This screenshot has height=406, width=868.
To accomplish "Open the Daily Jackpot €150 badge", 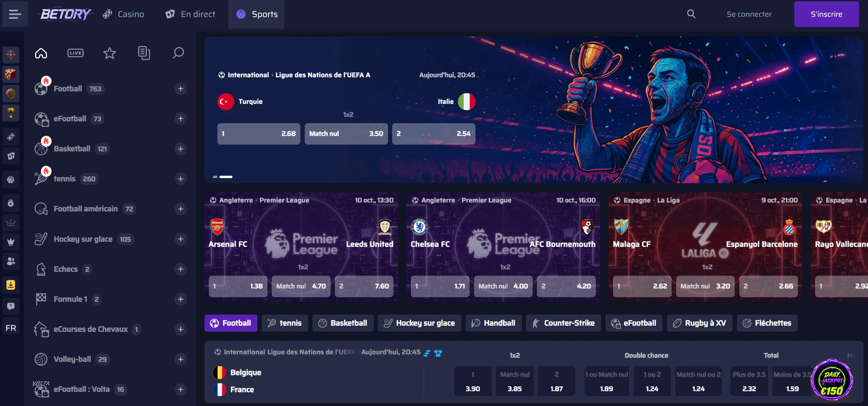I will tap(832, 379).
